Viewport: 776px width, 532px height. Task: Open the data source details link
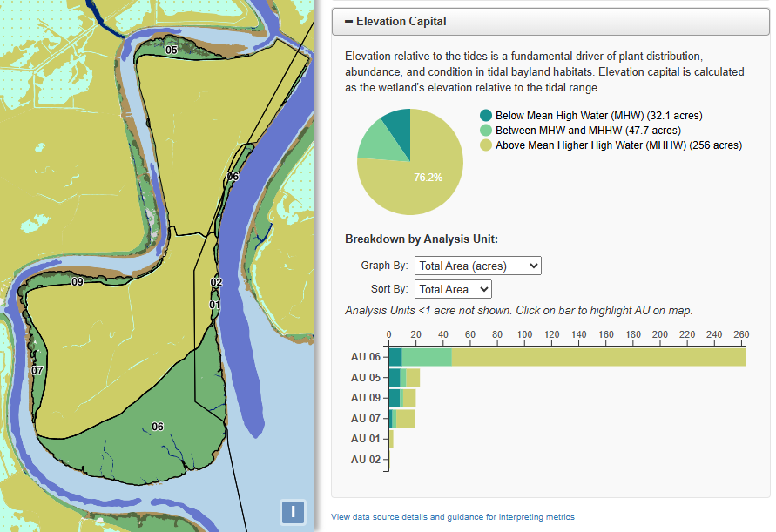click(x=452, y=516)
